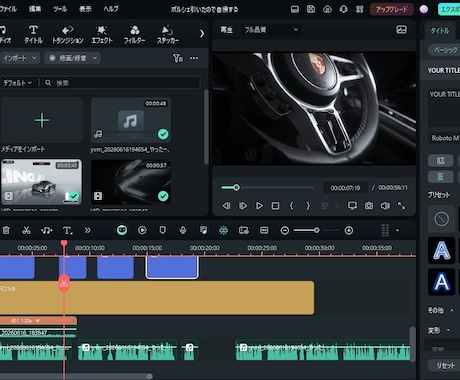This screenshot has width=460, height=380.
Task: Click the export (エクスポート) button
Action: [449, 9]
